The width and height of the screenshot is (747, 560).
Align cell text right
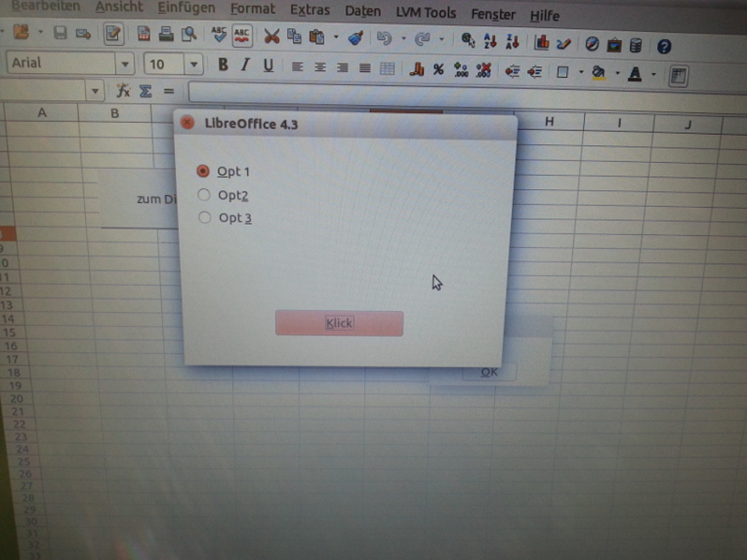tap(342, 68)
